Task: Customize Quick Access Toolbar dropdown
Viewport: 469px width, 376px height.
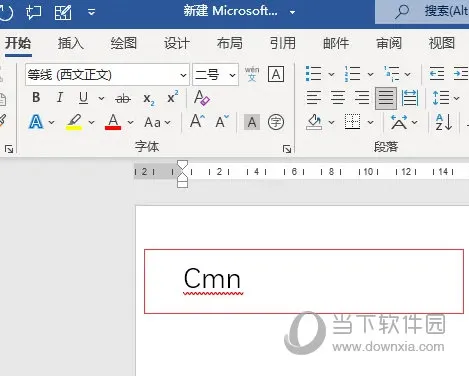Action: [x=91, y=12]
